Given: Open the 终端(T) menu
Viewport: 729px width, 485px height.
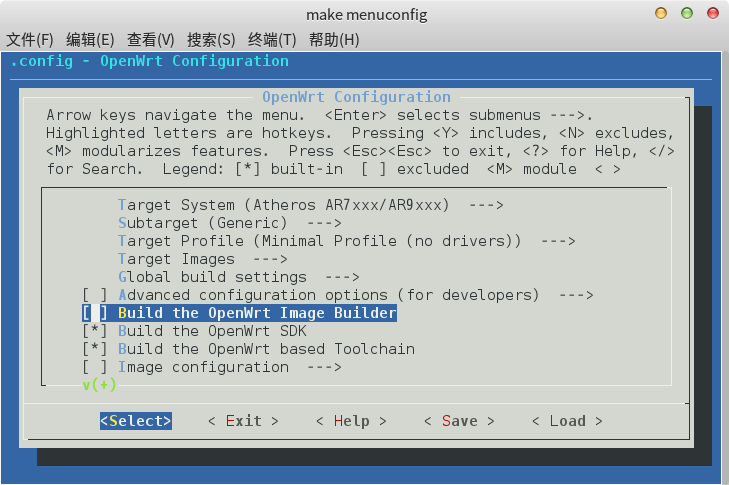Looking at the screenshot, I should pos(272,40).
